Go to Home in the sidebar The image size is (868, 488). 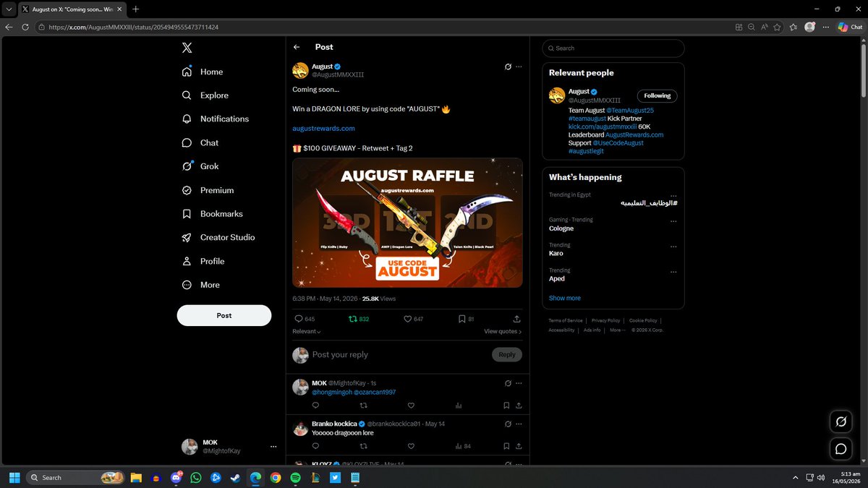click(x=203, y=72)
